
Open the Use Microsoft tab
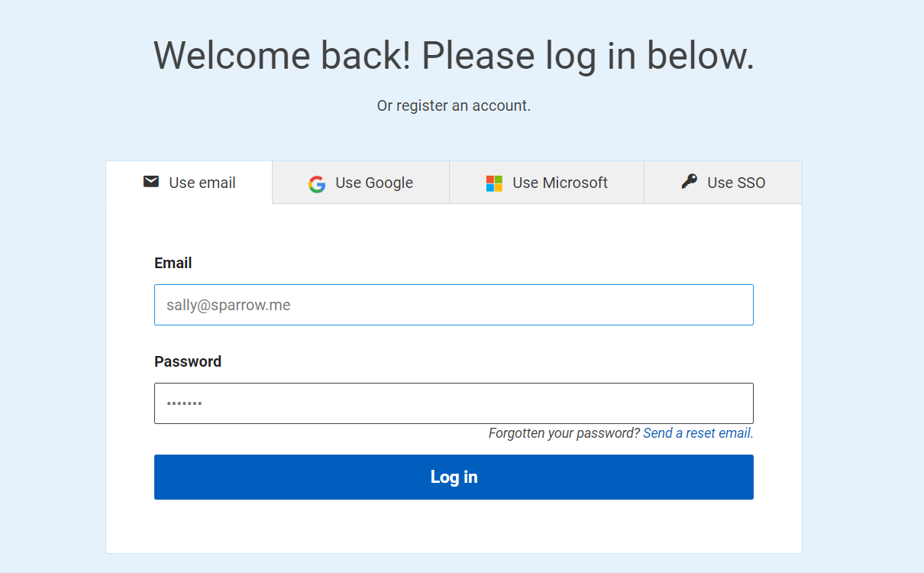pos(560,183)
